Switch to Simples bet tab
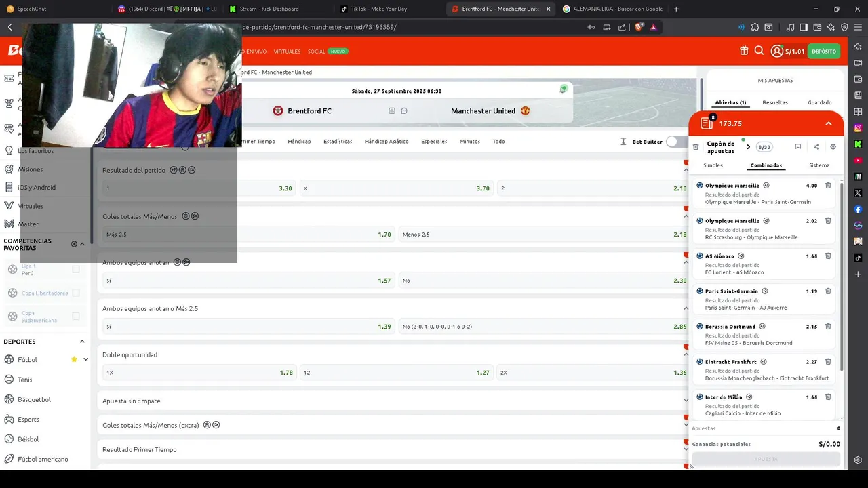 point(713,165)
